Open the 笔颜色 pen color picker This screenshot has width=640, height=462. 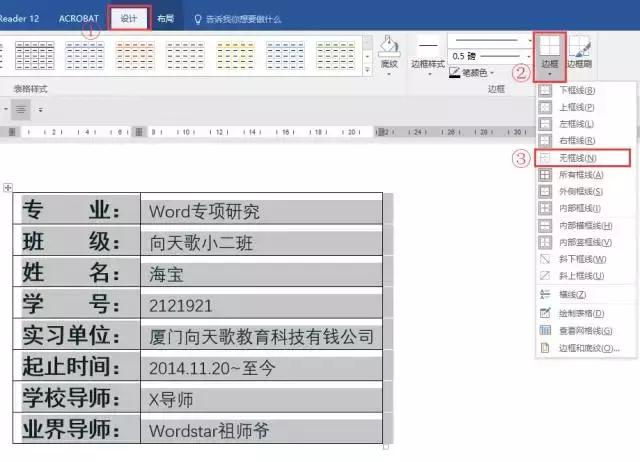pyautogui.click(x=471, y=73)
